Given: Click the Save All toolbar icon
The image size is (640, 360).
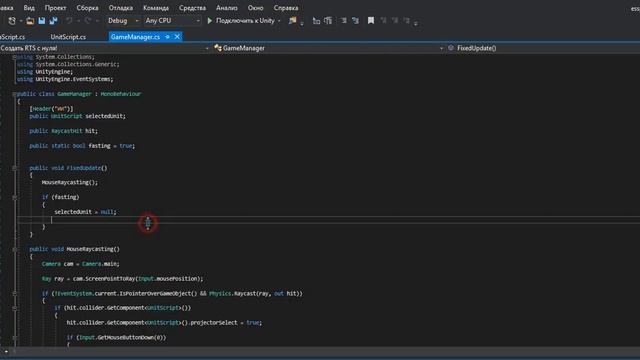Looking at the screenshot, I should [53, 21].
